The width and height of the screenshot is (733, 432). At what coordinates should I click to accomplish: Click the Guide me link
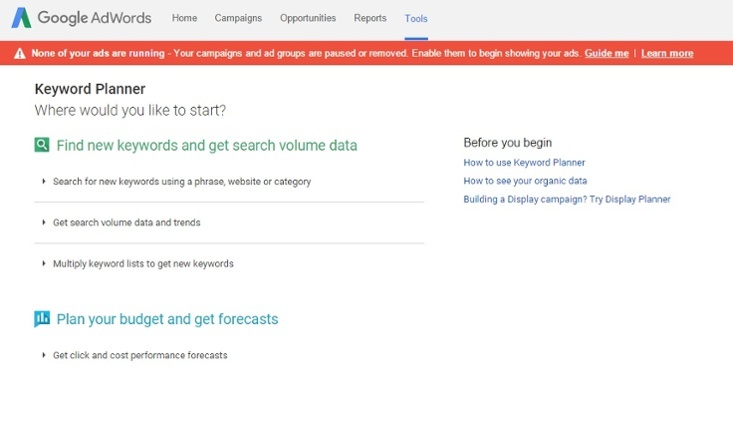(606, 53)
